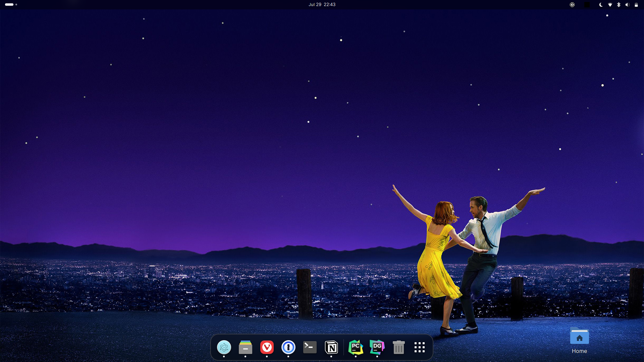
Task: Open Notion from the dock
Action: pos(331,347)
